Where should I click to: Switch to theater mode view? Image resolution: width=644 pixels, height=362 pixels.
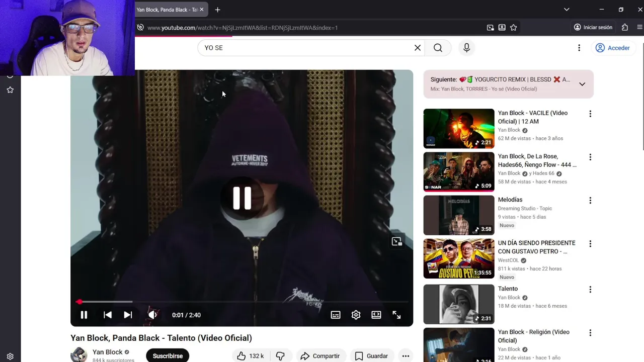376,315
